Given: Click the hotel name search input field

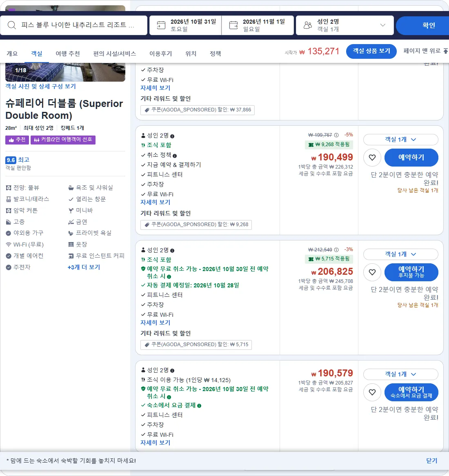Looking at the screenshot, I should click(74, 25).
